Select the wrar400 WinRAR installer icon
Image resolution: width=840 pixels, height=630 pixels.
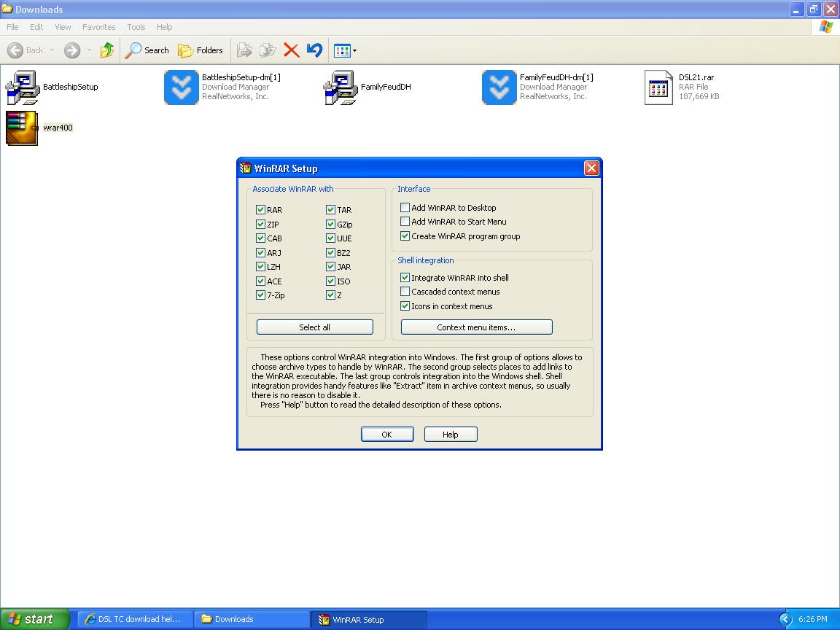22,128
